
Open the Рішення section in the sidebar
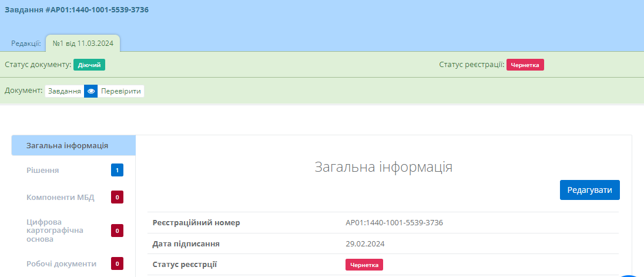(42, 171)
